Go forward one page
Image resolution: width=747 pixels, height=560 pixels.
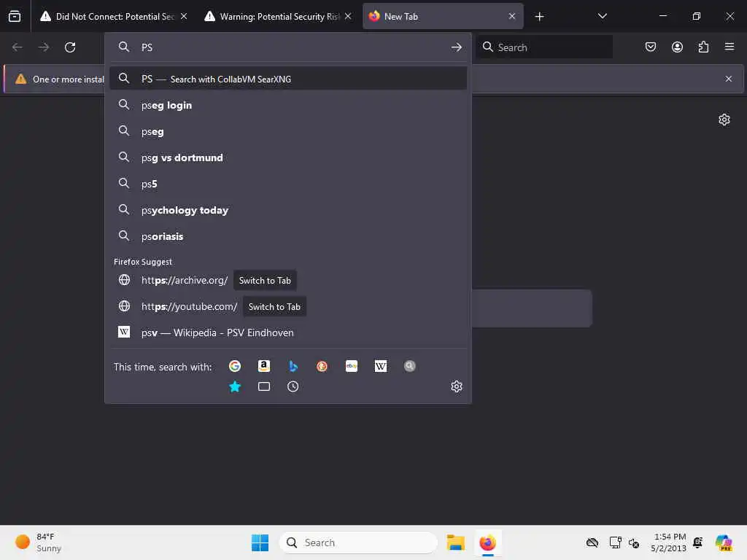[43, 47]
